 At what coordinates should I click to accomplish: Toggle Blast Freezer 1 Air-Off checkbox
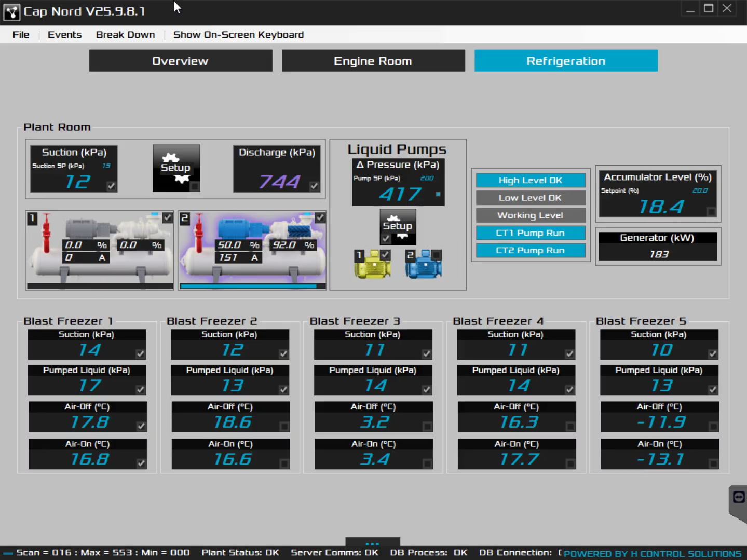point(141,426)
